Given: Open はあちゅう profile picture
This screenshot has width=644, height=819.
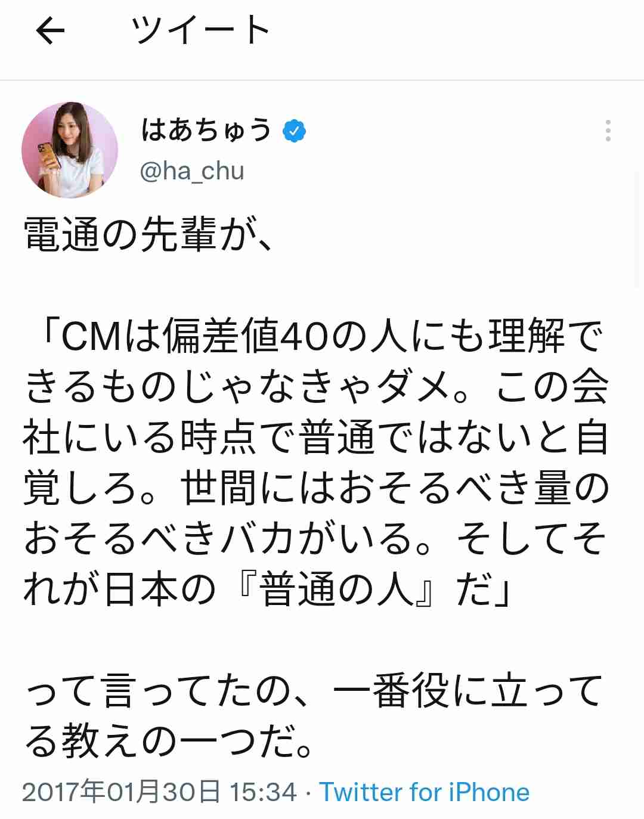Looking at the screenshot, I should (70, 150).
